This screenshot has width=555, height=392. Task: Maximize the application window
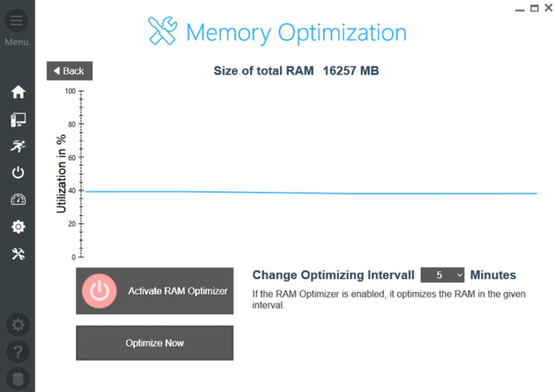[534, 8]
